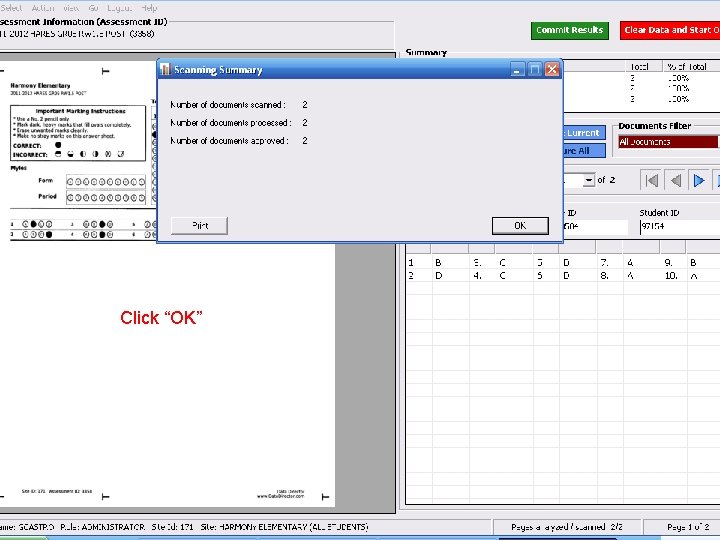Screen dimensions: 720x540
Task: Click the green Commit Results button
Action: click(x=569, y=30)
